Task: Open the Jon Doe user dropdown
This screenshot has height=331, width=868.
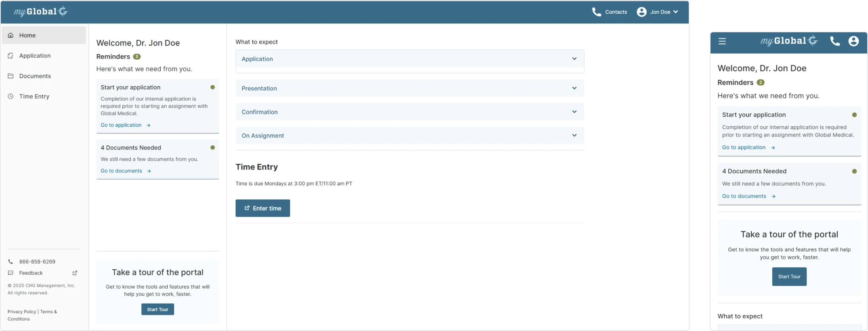Action: click(657, 12)
